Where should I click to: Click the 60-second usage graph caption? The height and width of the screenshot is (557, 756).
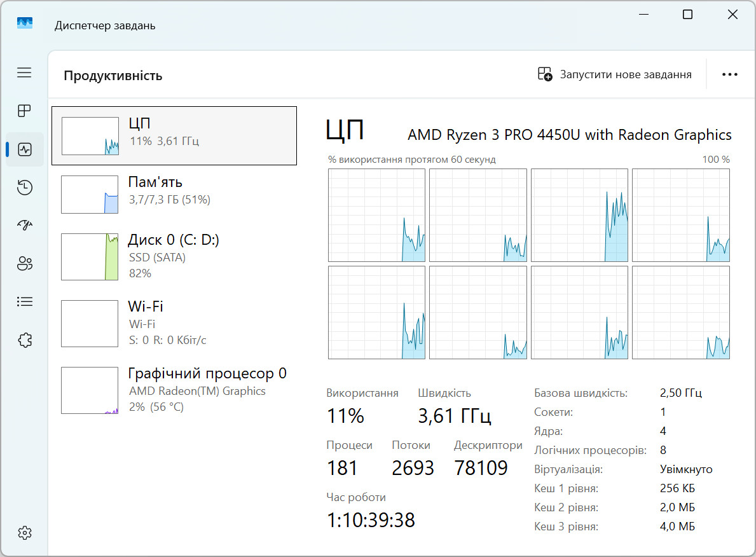tap(412, 160)
